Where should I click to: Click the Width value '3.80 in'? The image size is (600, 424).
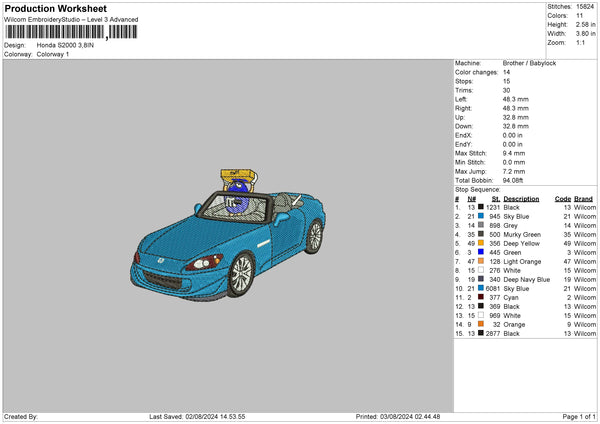(585, 34)
